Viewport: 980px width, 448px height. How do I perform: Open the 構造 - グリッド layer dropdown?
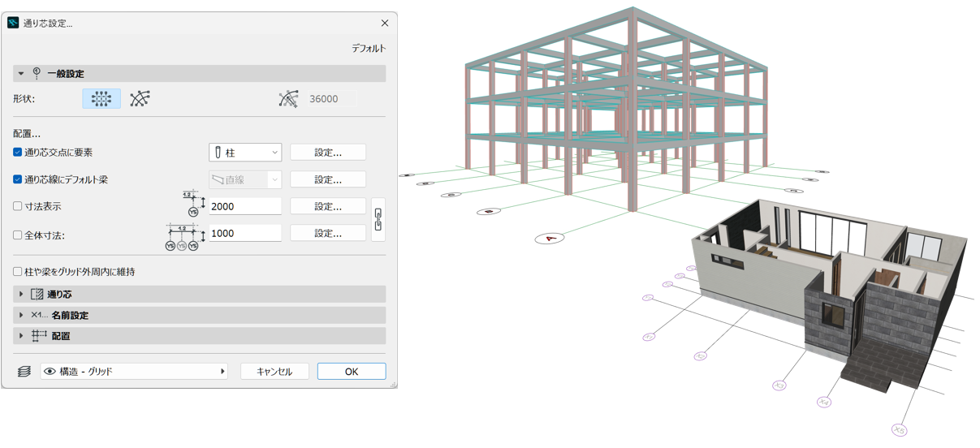[x=134, y=372]
